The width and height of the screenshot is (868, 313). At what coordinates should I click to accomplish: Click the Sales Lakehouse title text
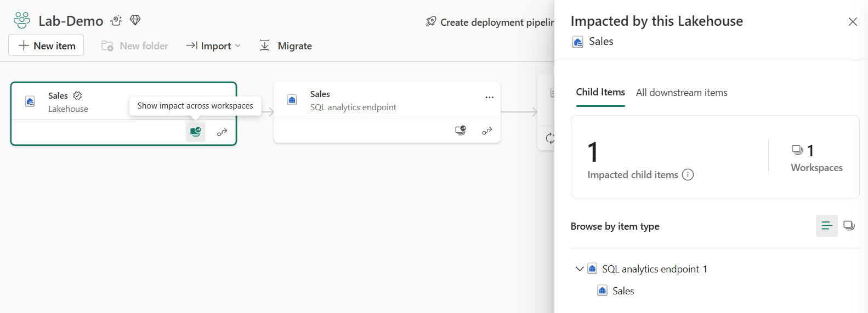click(x=58, y=95)
